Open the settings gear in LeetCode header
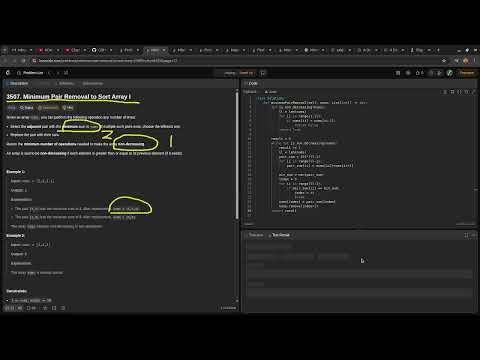Image resolution: width=480 pixels, height=360 pixels. [408, 73]
